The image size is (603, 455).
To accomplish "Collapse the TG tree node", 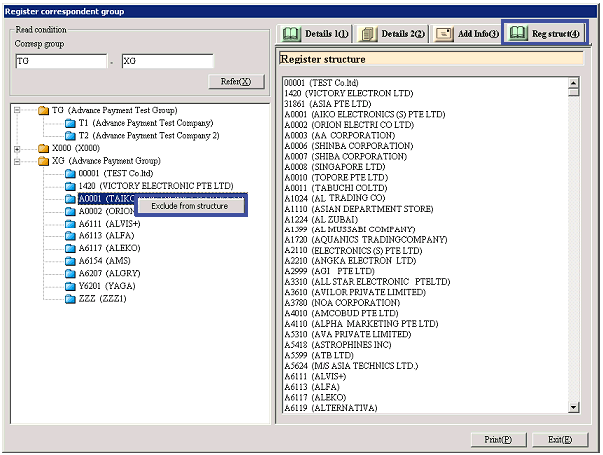I will 17,110.
